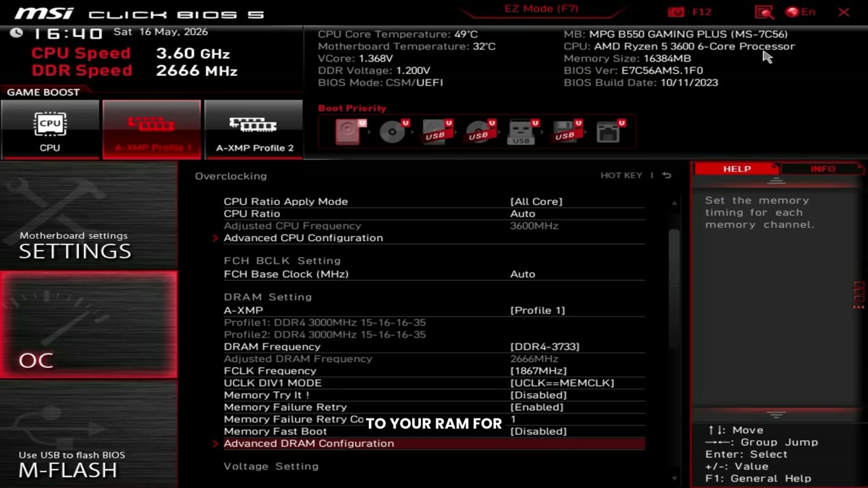Click Profile2: DDR4 3000MHz 15-16-16-35 text
The width and height of the screenshot is (868, 488).
click(325, 335)
